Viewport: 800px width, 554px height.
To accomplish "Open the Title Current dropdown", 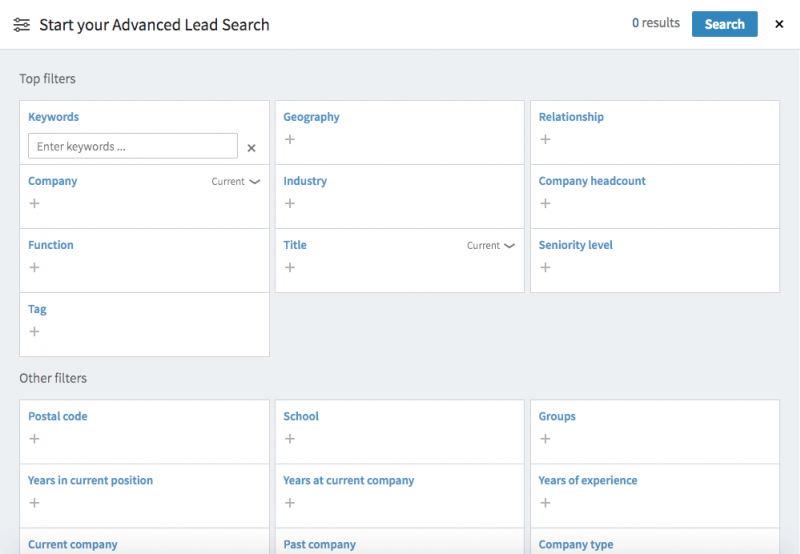I will click(491, 246).
